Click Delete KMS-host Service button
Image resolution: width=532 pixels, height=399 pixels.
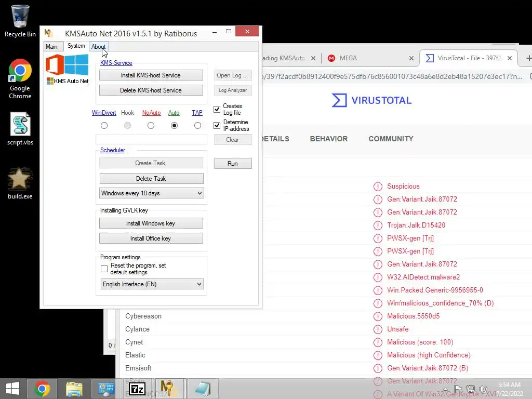151,90
